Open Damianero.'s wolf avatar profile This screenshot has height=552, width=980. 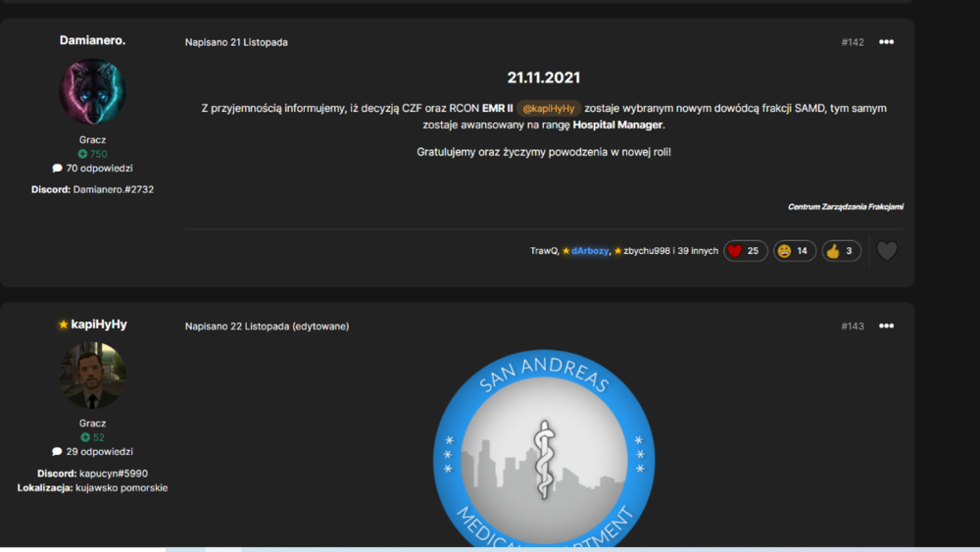(x=92, y=91)
